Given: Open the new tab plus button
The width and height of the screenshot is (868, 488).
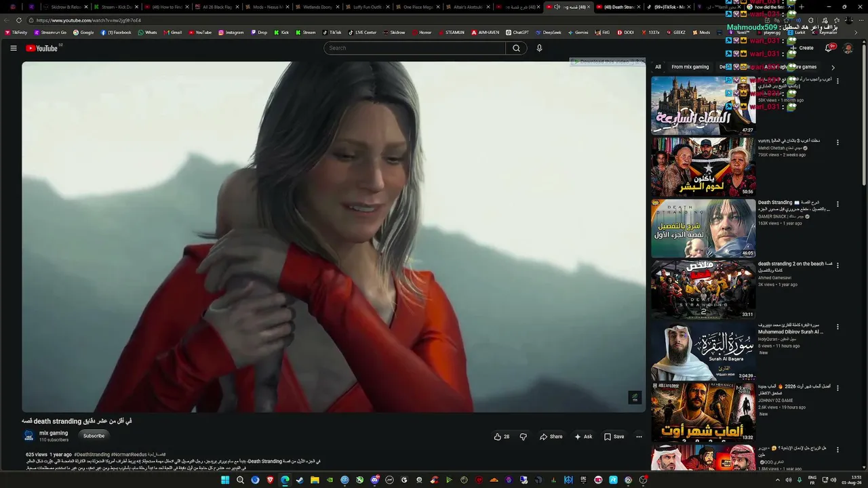Looking at the screenshot, I should [802, 7].
